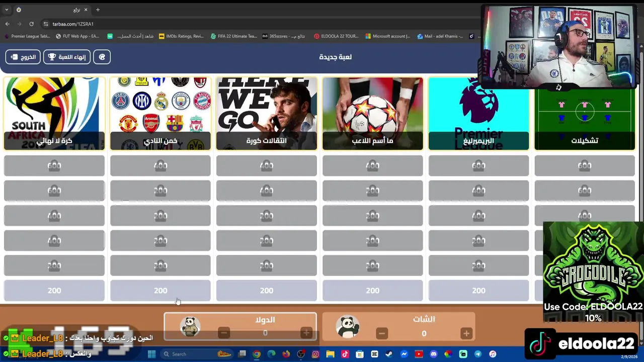Open TikTok from the taskbar
Image resolution: width=644 pixels, height=362 pixels.
pyautogui.click(x=345, y=354)
